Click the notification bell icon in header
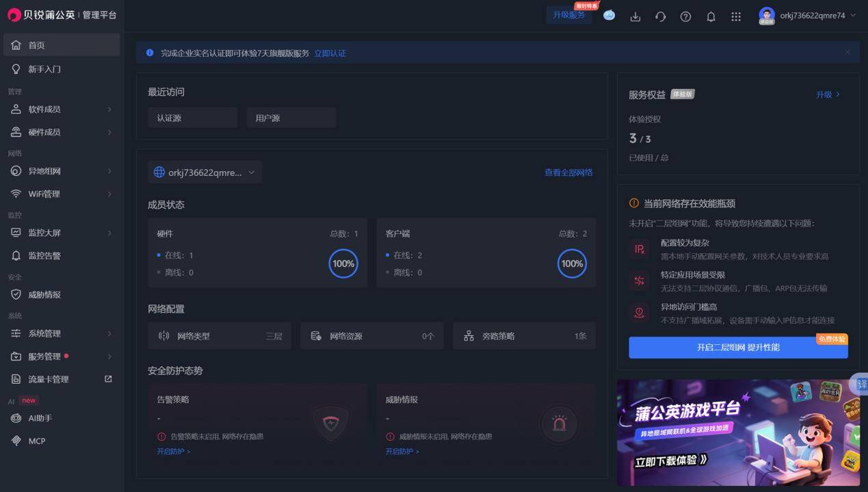The height and width of the screenshot is (492, 868). click(711, 16)
